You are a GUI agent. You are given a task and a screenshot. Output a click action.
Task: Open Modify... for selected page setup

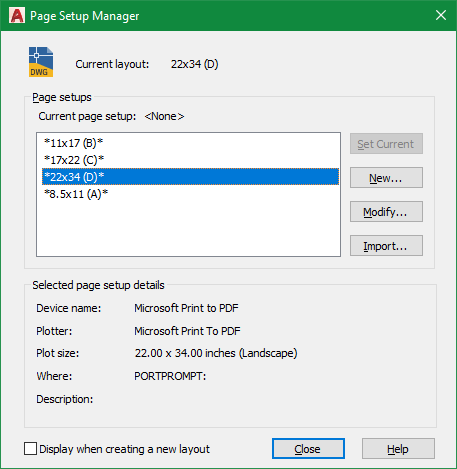pos(386,212)
